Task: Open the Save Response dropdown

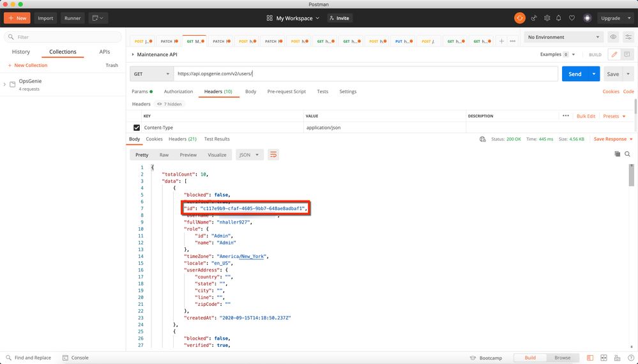Action: pos(613,139)
